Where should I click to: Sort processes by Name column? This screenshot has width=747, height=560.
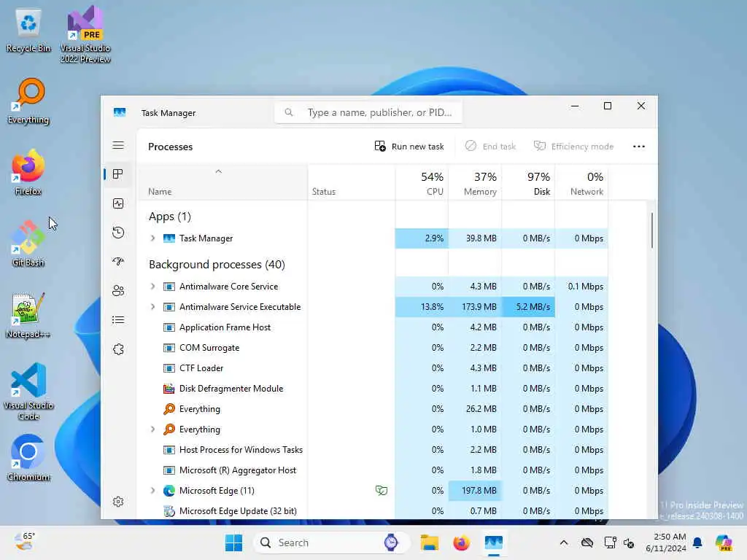[222, 183]
